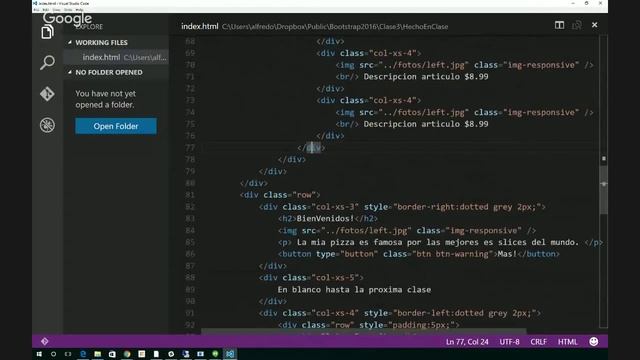Viewport: 640px width, 360px height.
Task: Click the index.html editor title
Action: point(200,26)
